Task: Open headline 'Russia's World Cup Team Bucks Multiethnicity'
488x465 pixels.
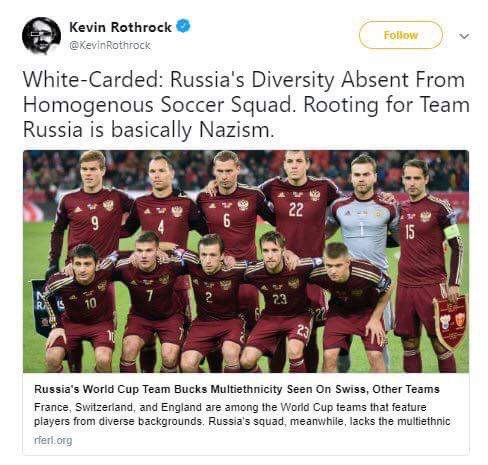Action: pos(237,389)
